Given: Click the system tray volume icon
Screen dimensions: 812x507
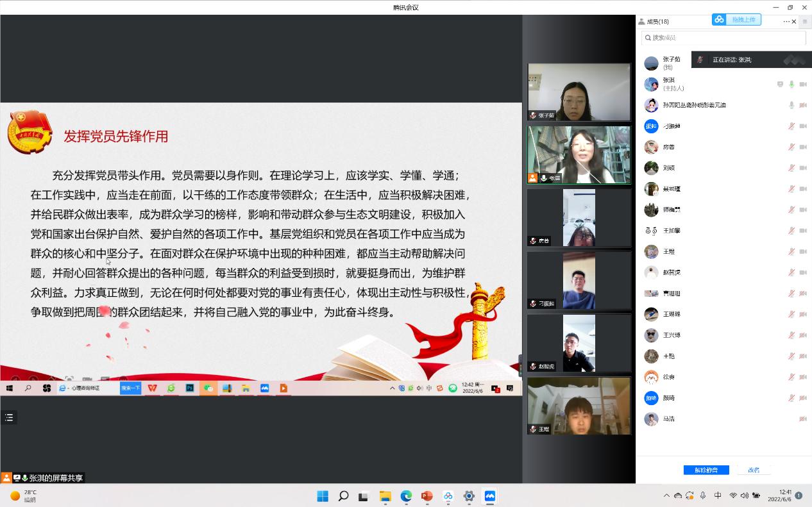Looking at the screenshot, I should pyautogui.click(x=744, y=495).
